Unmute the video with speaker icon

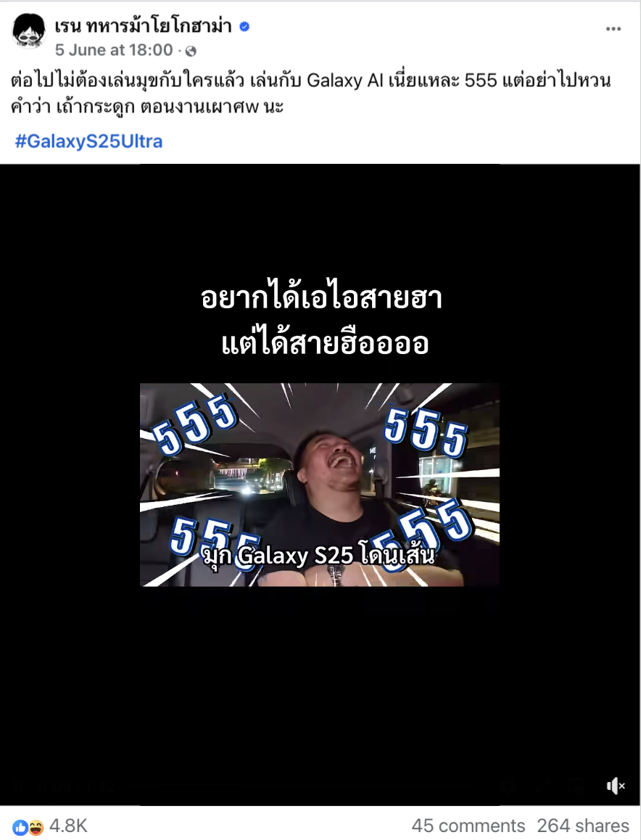616,786
